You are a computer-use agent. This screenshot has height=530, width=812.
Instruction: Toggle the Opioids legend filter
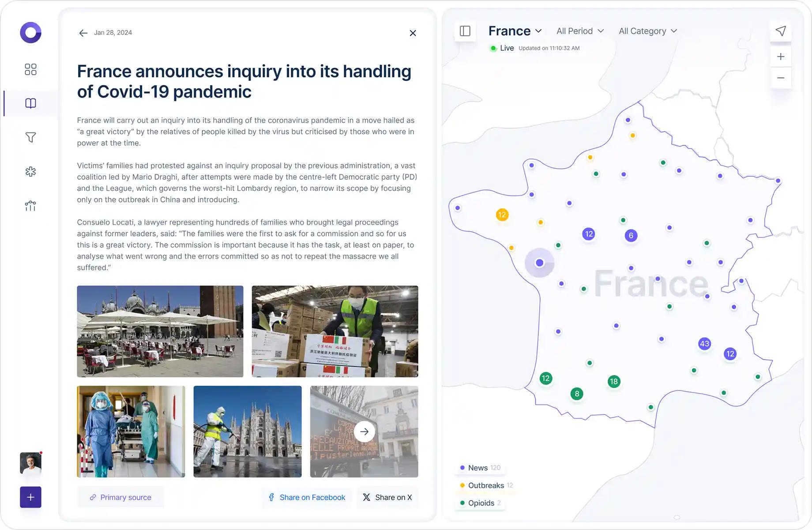tap(480, 503)
